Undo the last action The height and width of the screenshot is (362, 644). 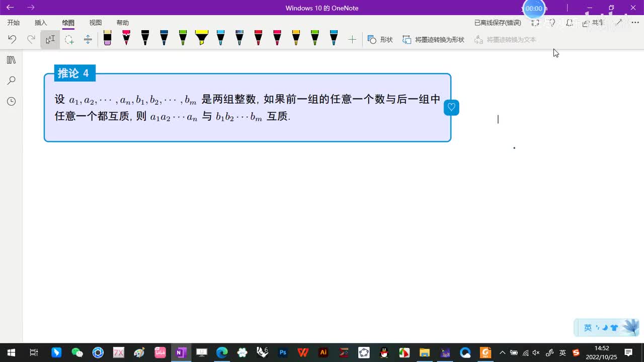click(x=12, y=39)
